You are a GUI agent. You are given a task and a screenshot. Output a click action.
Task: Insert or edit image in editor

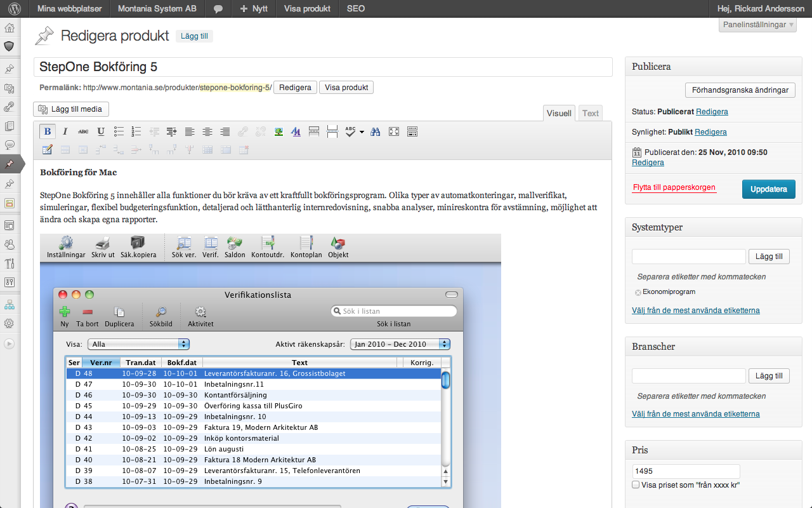coord(278,131)
